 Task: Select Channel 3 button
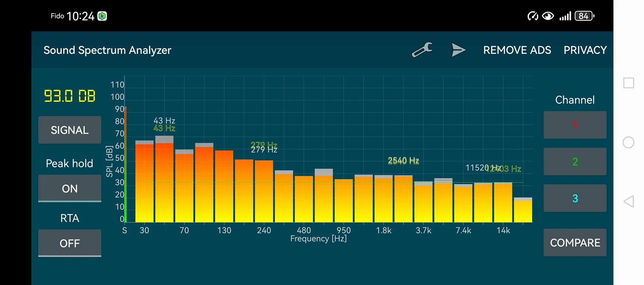point(575,198)
